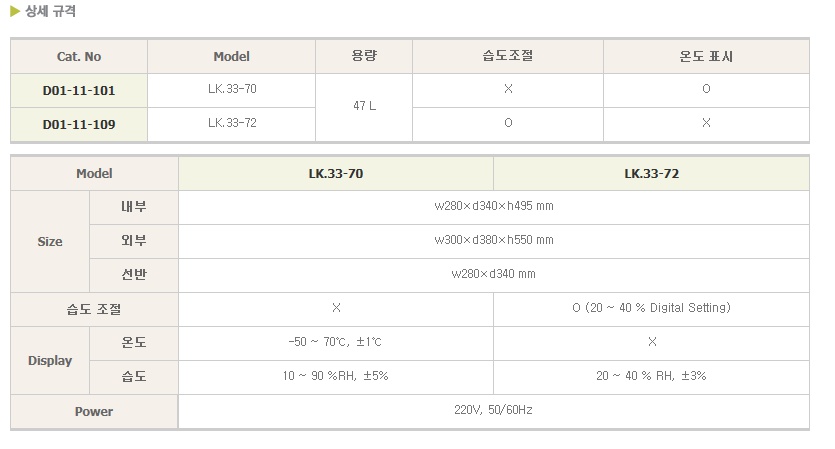The height and width of the screenshot is (449, 835).
Task: Click the 47 L capacity cell
Action: coord(364,106)
